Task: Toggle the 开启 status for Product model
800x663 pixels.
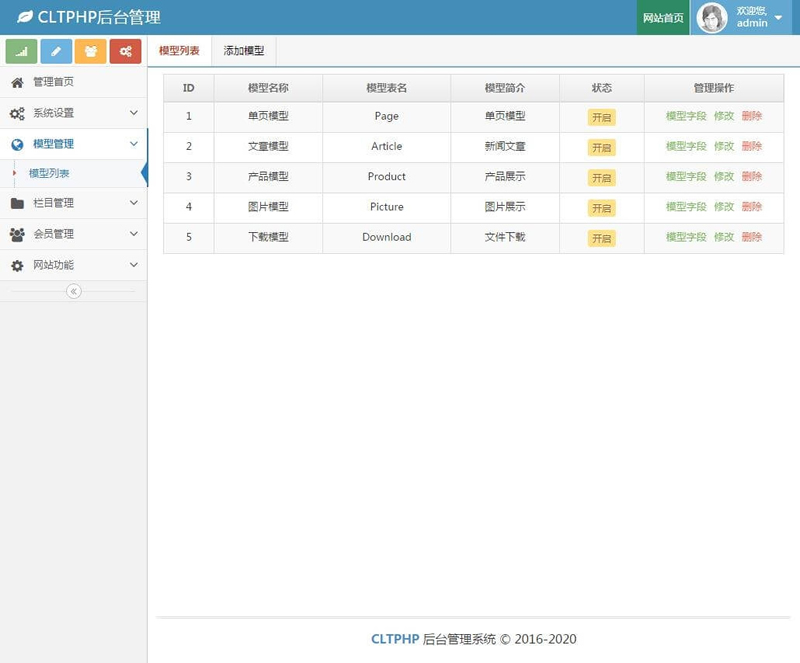Action: [601, 178]
